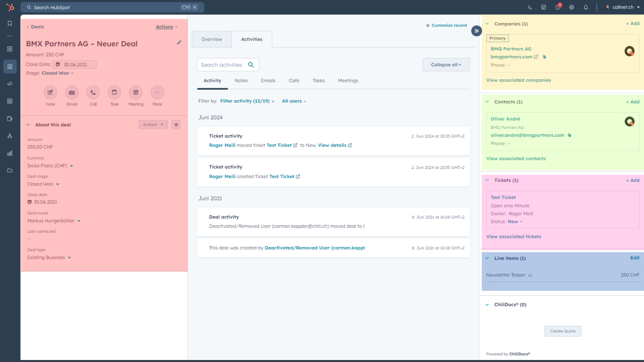This screenshot has width=644, height=362.
Task: Open the settings gear in top bar
Action: (572, 7)
